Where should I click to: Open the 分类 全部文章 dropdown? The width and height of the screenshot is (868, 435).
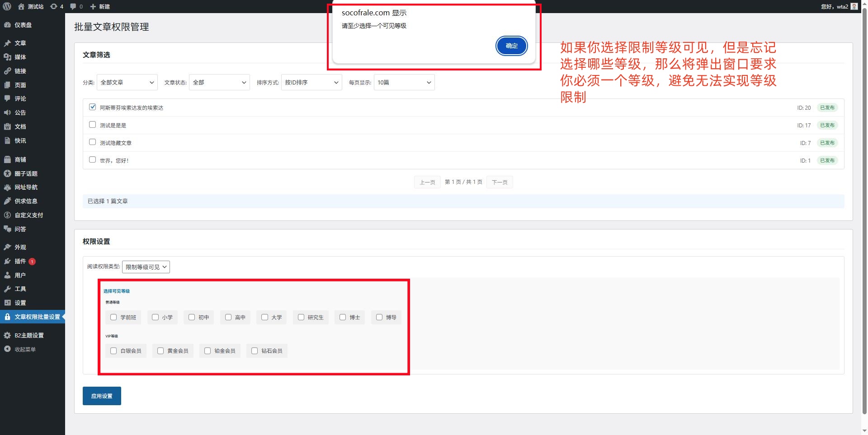coord(127,82)
